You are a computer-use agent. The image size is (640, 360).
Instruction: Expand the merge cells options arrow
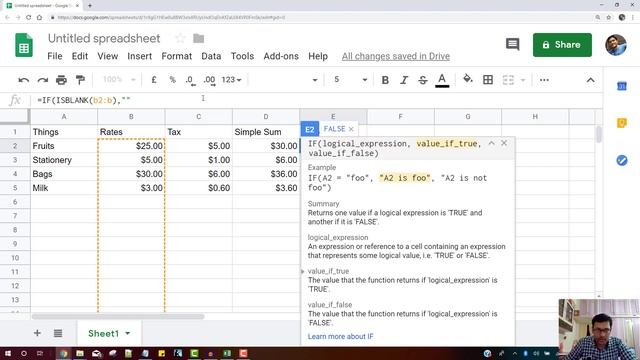point(523,80)
